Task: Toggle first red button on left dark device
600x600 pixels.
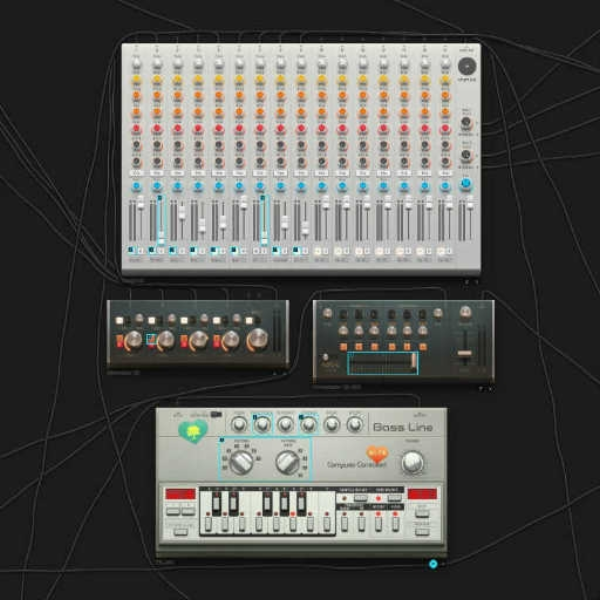Action: (119, 341)
